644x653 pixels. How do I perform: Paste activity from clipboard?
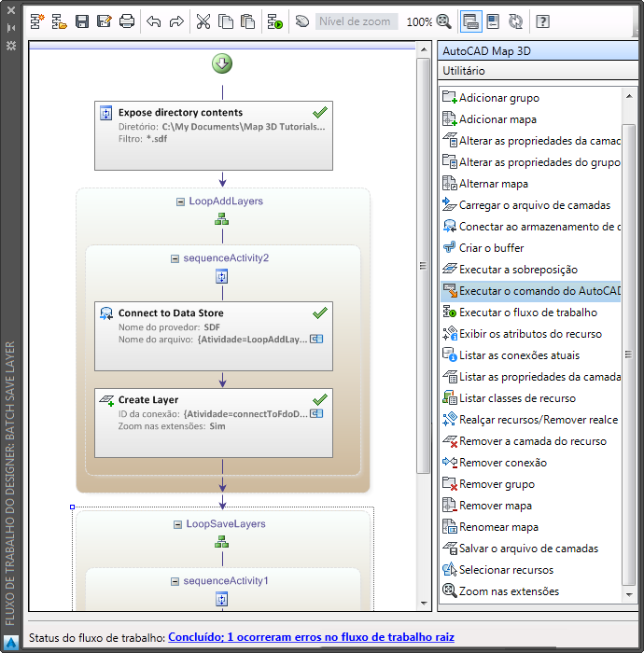click(248, 21)
